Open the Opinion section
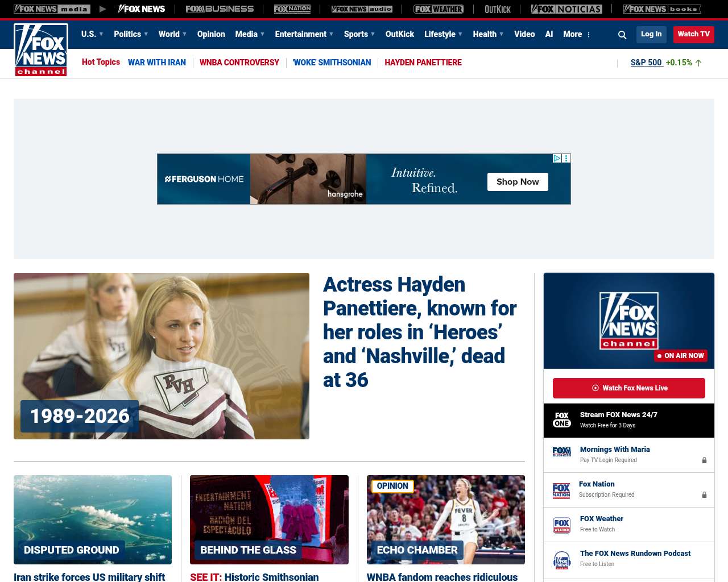The width and height of the screenshot is (728, 582). pyautogui.click(x=211, y=34)
